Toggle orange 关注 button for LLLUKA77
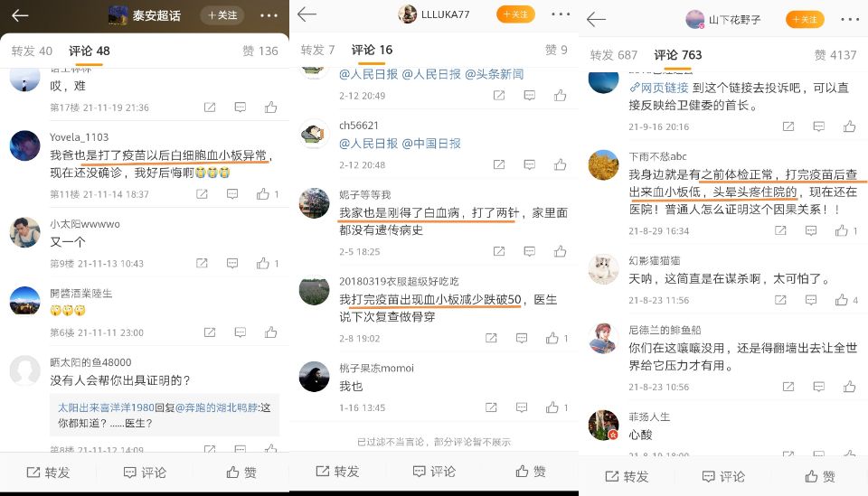This screenshot has width=868, height=496. click(515, 14)
